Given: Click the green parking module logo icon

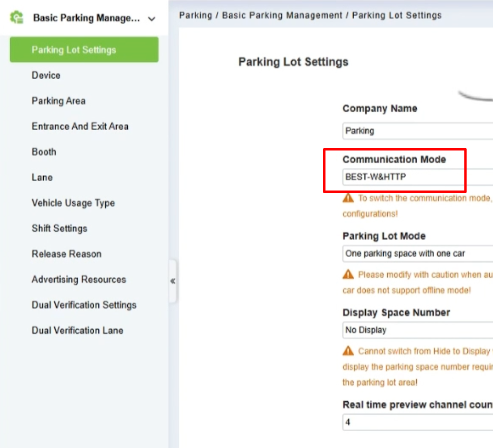Looking at the screenshot, I should click(x=17, y=18).
